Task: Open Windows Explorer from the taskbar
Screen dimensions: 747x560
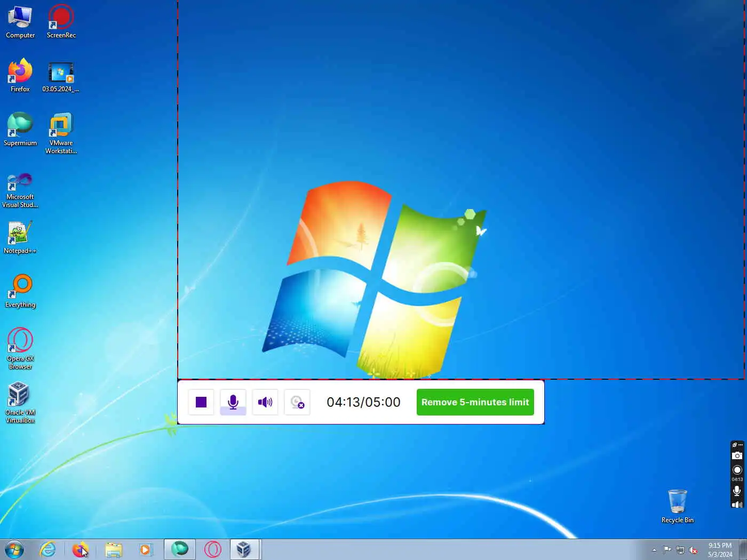Action: (x=113, y=549)
